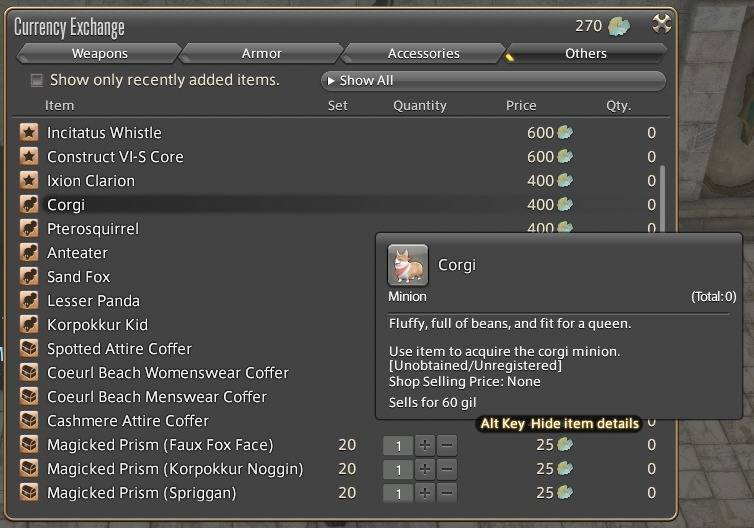
Task: Increase Magicked Prism (Spriggan) quantity
Action: 425,493
